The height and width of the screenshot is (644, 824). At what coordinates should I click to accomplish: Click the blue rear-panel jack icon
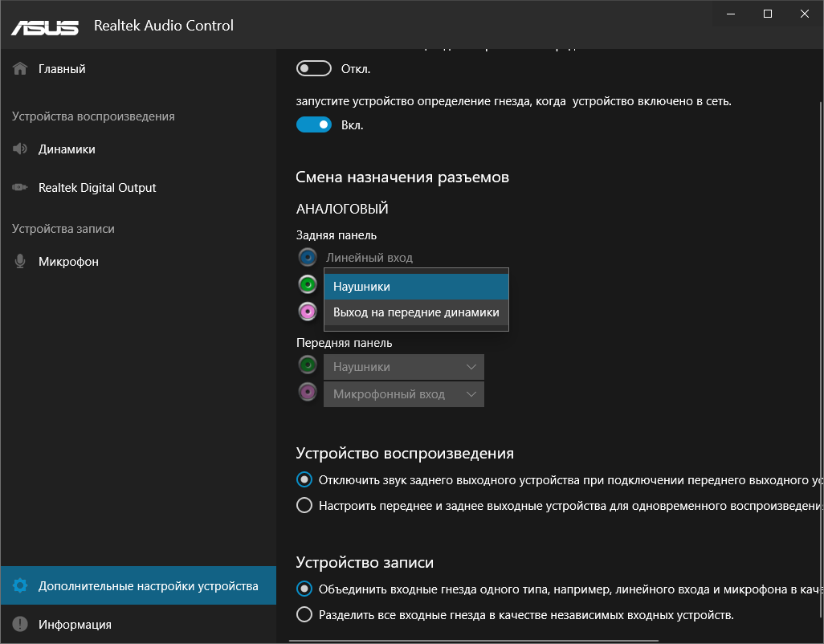307,258
